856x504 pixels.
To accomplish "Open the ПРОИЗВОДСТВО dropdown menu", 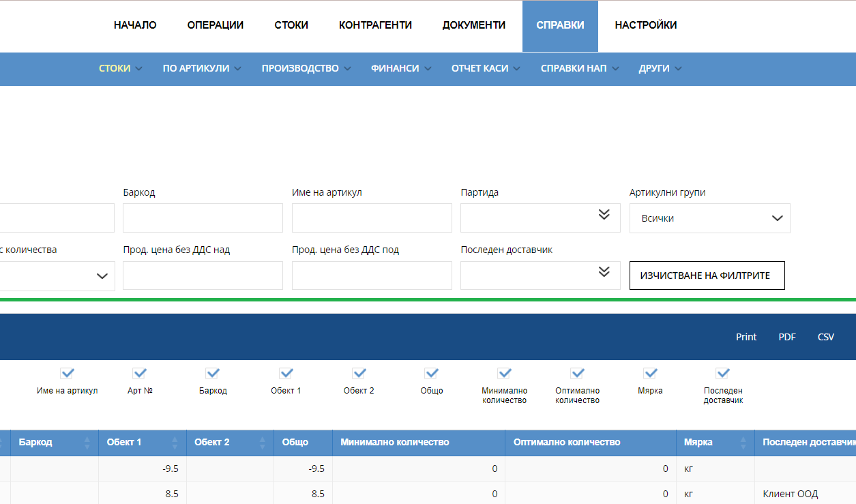I will coord(306,68).
